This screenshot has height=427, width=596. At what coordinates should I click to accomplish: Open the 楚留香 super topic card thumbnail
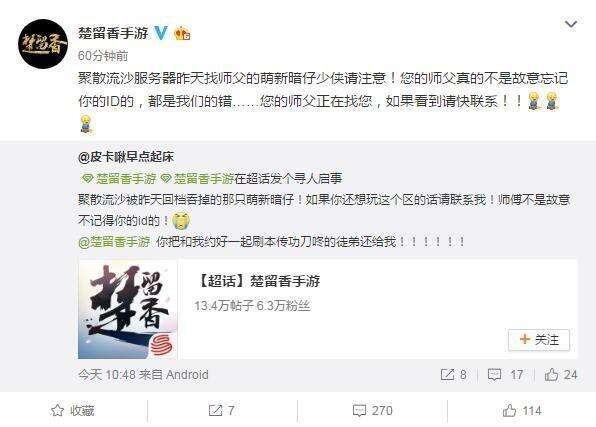coord(128,309)
